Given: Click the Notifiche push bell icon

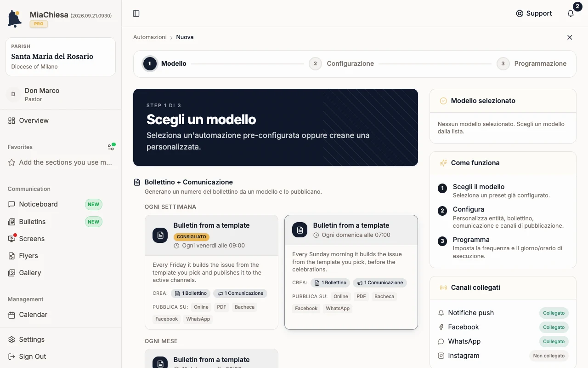Looking at the screenshot, I should click(441, 313).
